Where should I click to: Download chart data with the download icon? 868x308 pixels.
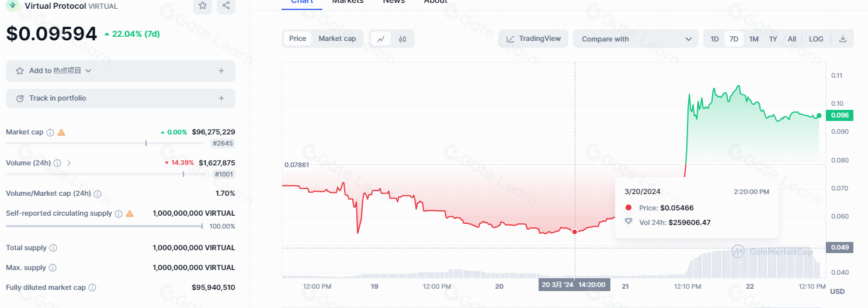(x=842, y=39)
